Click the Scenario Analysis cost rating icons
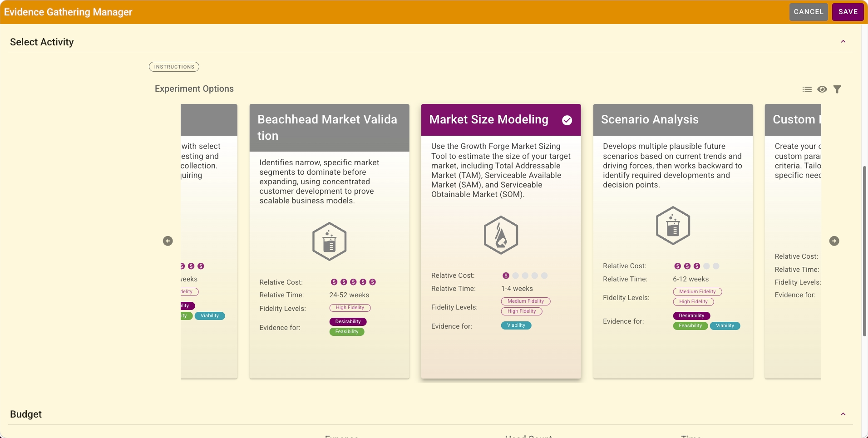 pyautogui.click(x=697, y=266)
